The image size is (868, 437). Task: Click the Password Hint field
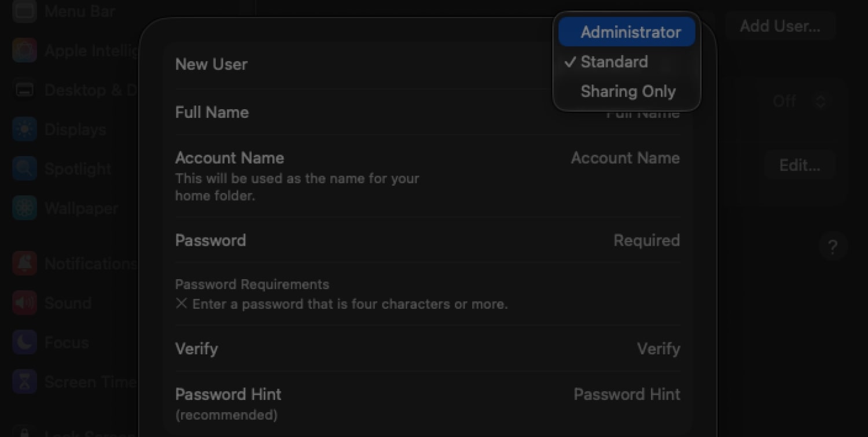(x=627, y=394)
